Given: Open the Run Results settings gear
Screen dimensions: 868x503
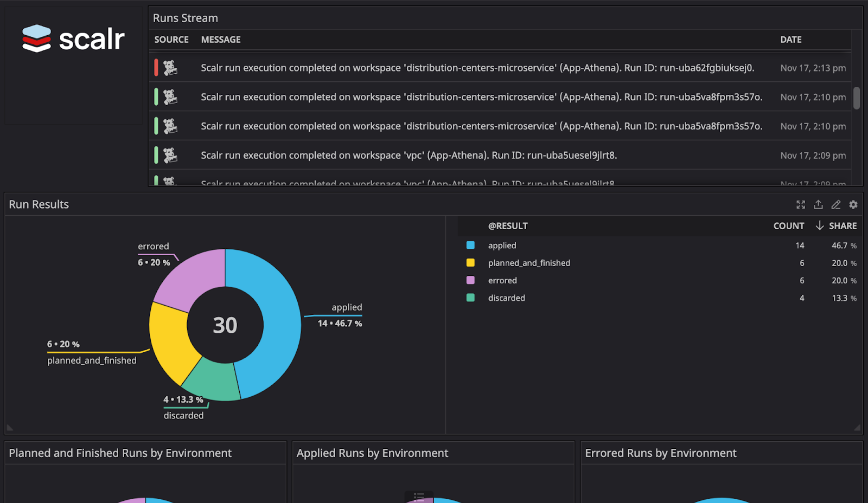Looking at the screenshot, I should (853, 204).
